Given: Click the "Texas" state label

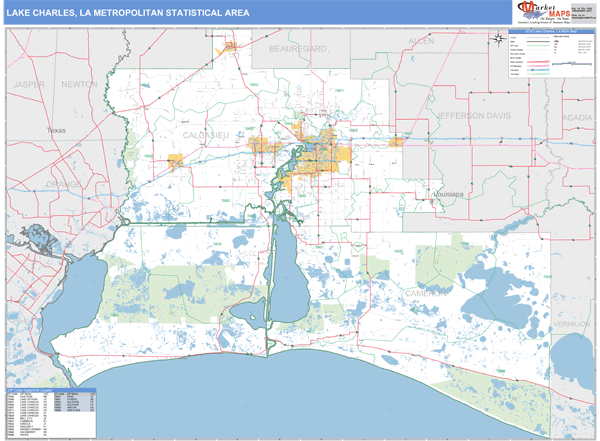Looking at the screenshot, I should (x=56, y=131).
